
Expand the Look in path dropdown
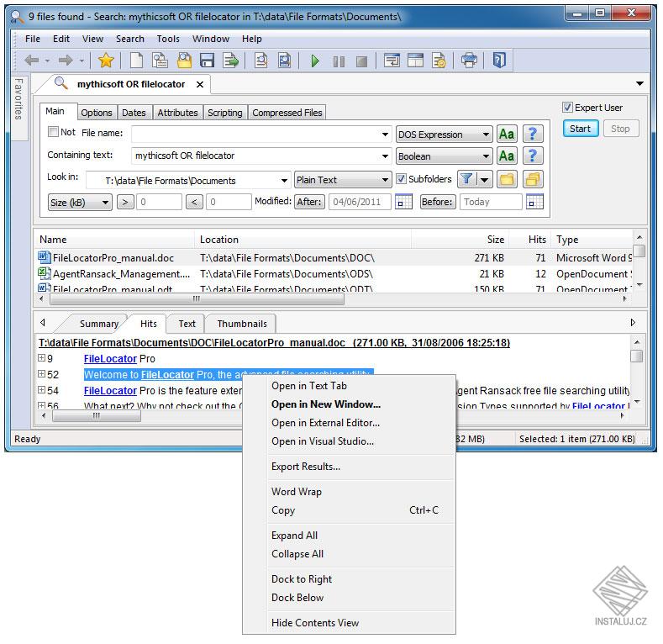pos(285,181)
